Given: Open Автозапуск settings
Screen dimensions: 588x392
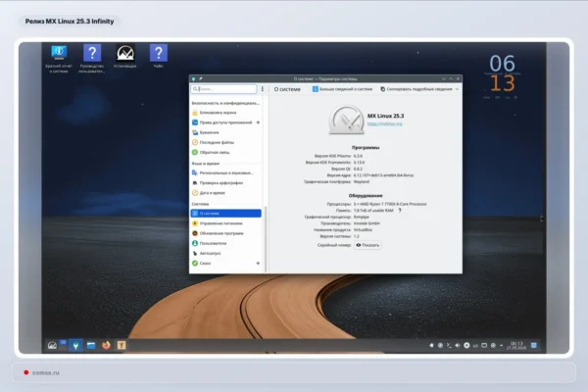Looking at the screenshot, I should click(225, 253).
